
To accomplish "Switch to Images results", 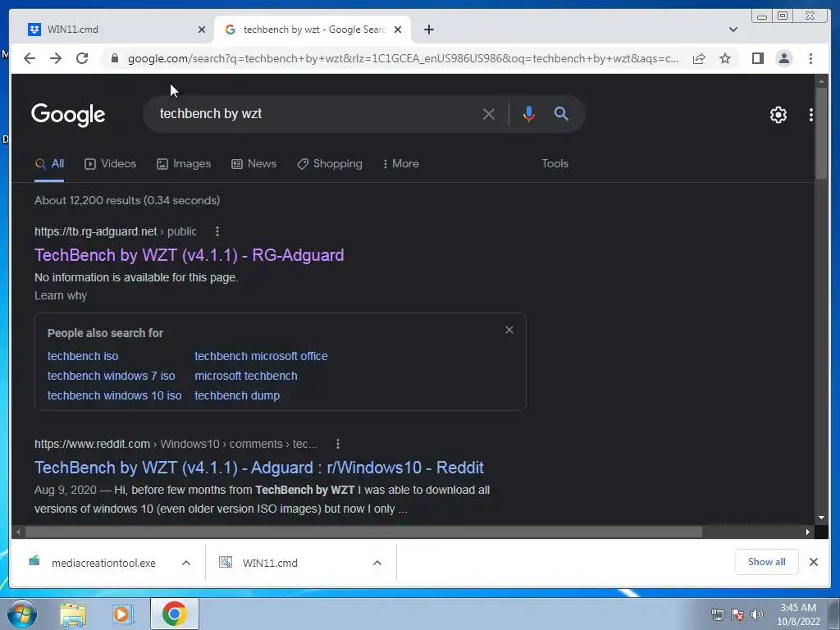I will point(184,164).
